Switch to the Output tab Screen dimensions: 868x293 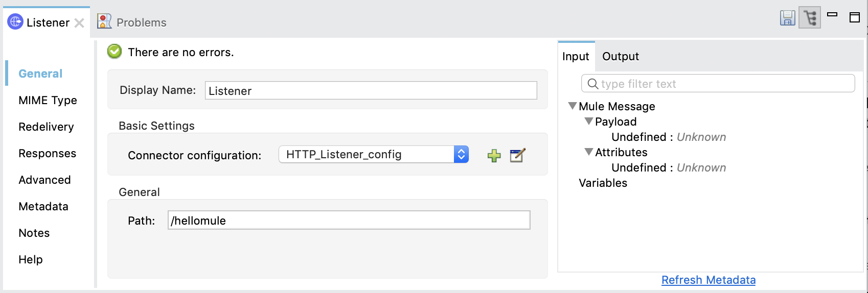click(x=620, y=56)
